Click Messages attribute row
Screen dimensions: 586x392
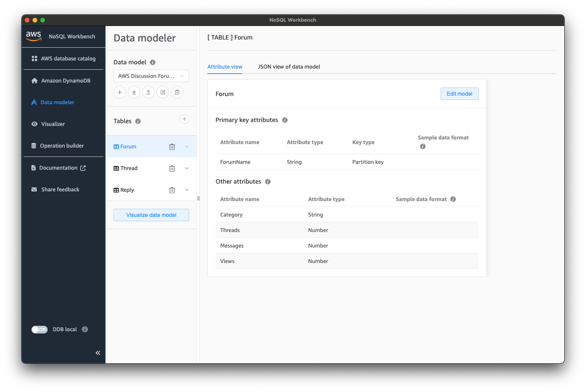tap(347, 246)
